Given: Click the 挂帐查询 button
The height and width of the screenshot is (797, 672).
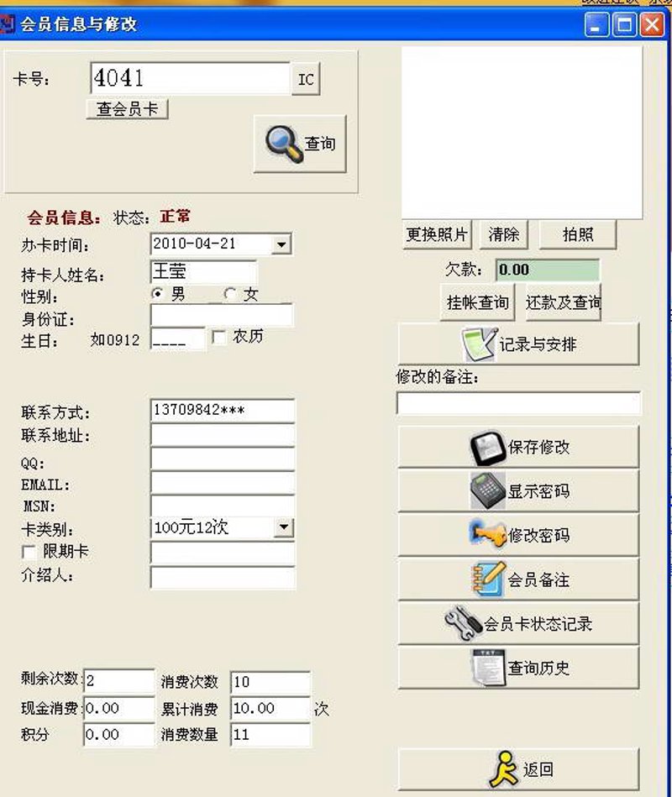Looking at the screenshot, I should point(477,303).
